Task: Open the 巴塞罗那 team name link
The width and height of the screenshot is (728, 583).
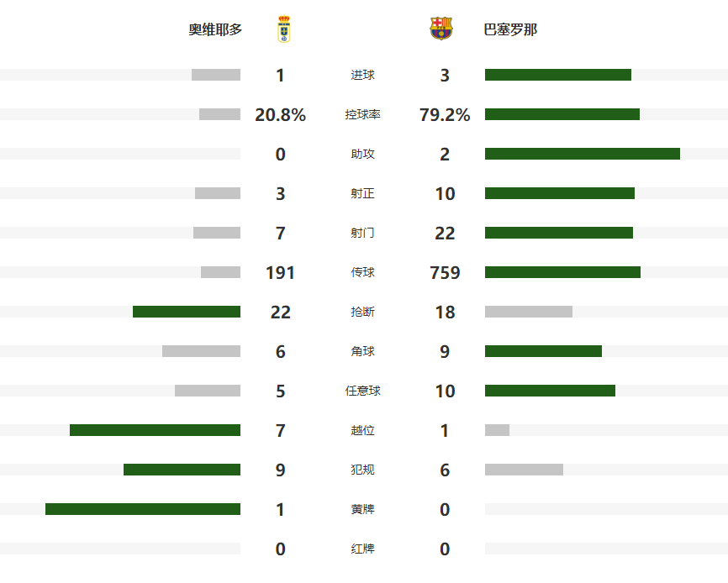Action: click(x=510, y=29)
